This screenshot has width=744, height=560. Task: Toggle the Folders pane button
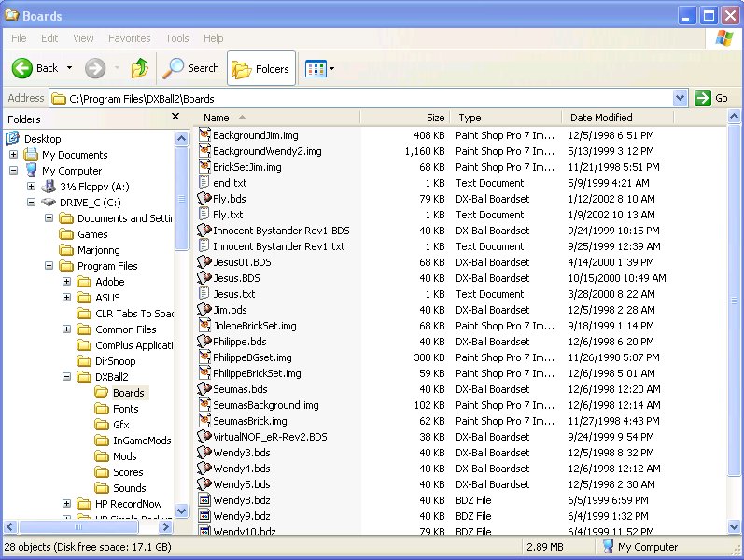coord(261,68)
